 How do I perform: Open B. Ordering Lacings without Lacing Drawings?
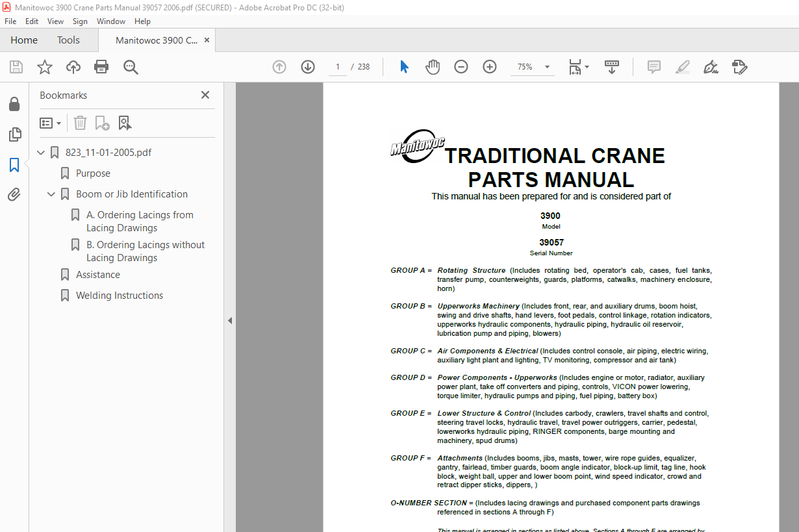tap(146, 251)
